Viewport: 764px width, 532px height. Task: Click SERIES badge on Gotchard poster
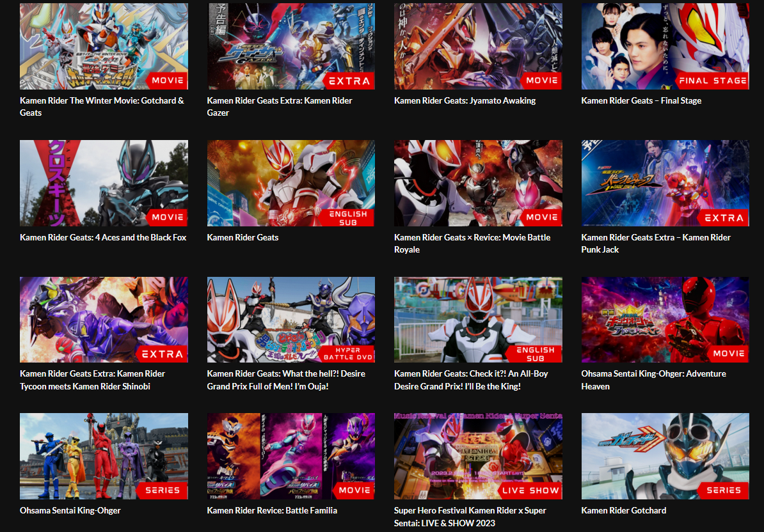[x=723, y=490]
